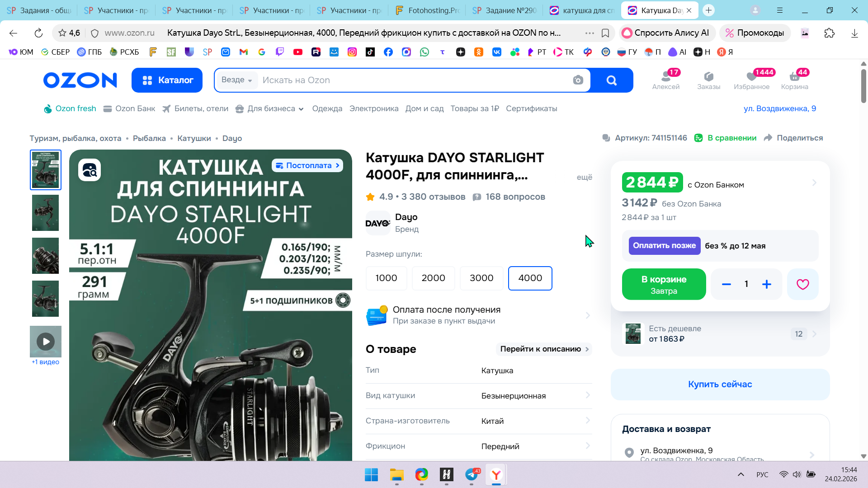This screenshot has height=488, width=868.
Task: Open the Электроника category menu item
Action: click(x=373, y=109)
